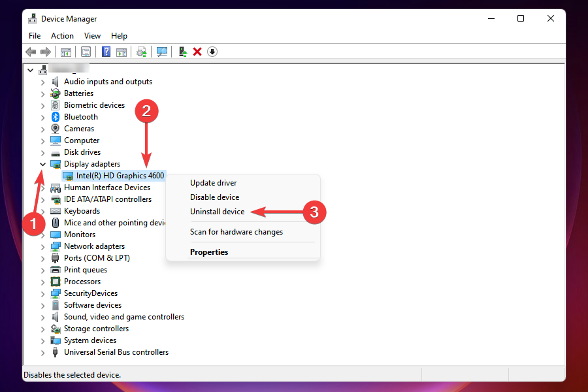Viewport: 588px width, 392px height.
Task: Click the Monitors category icon
Action: 56,235
